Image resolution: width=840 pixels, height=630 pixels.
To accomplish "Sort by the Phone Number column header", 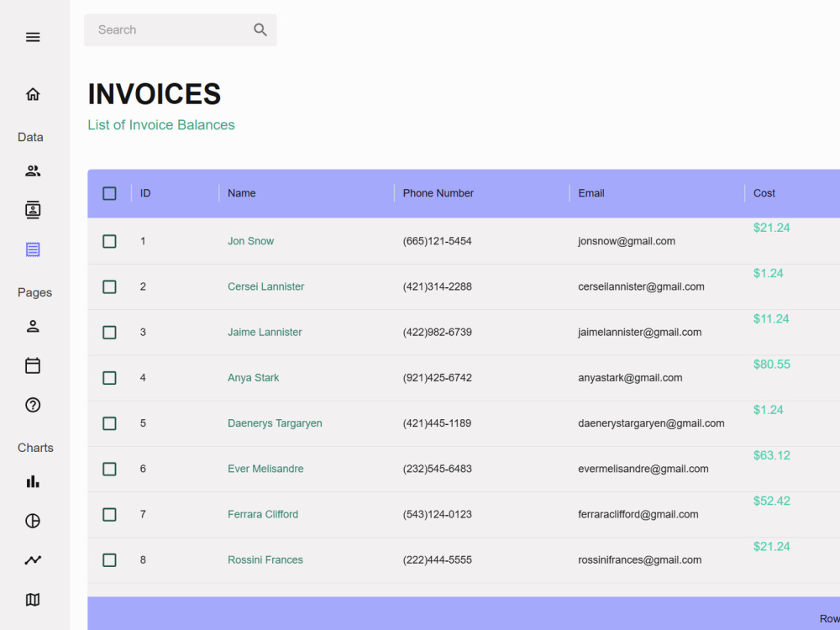I will [438, 193].
